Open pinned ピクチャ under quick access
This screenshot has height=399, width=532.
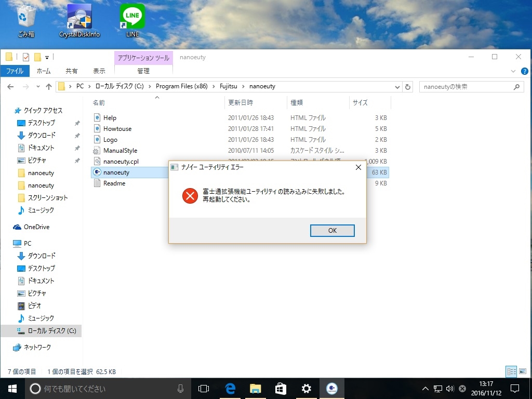point(37,160)
